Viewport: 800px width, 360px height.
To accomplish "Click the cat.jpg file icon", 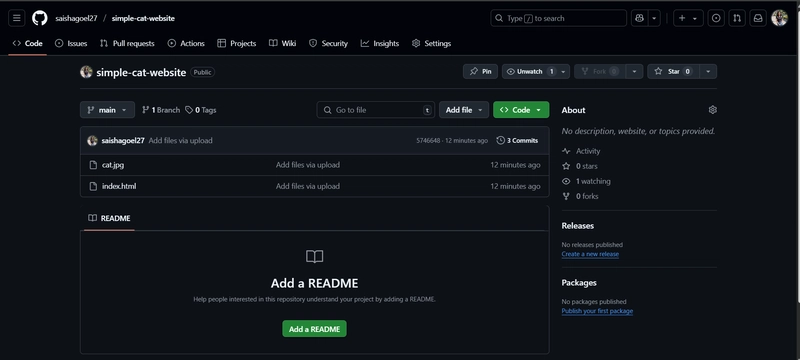I will pyautogui.click(x=93, y=165).
